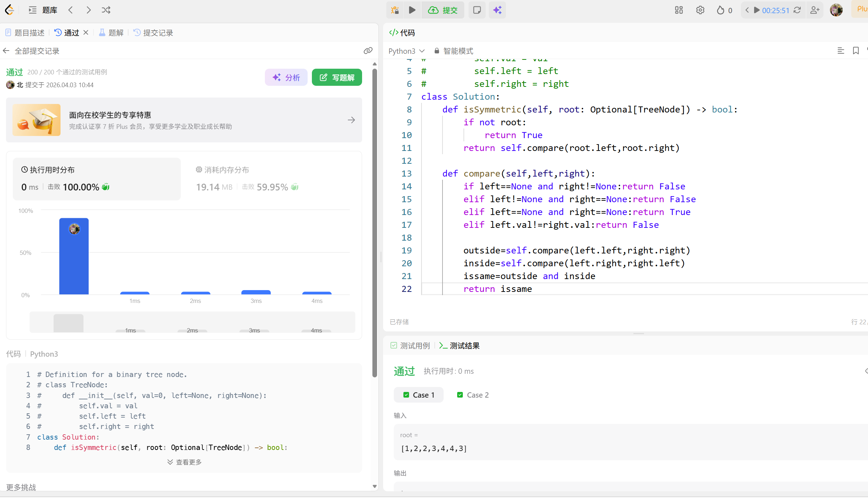This screenshot has height=498, width=868.
Task: Click the runtime distribution range slider handle
Action: pos(68,323)
